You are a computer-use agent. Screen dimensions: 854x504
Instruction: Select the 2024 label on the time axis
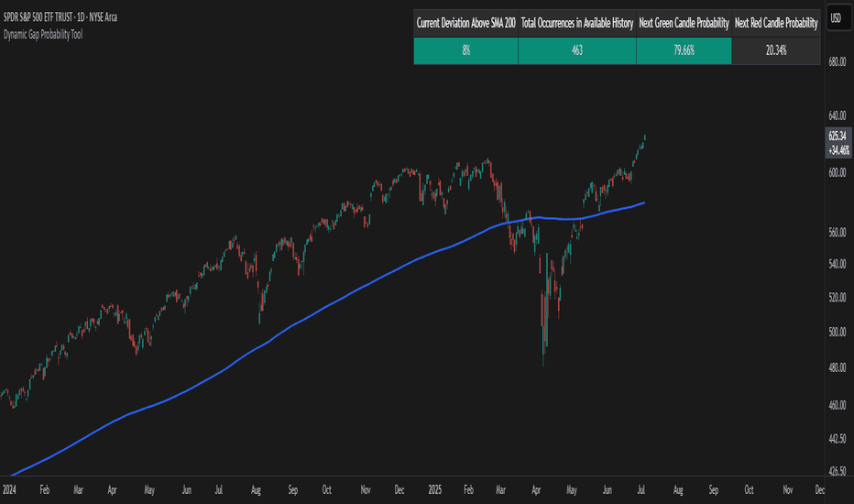(x=12, y=490)
